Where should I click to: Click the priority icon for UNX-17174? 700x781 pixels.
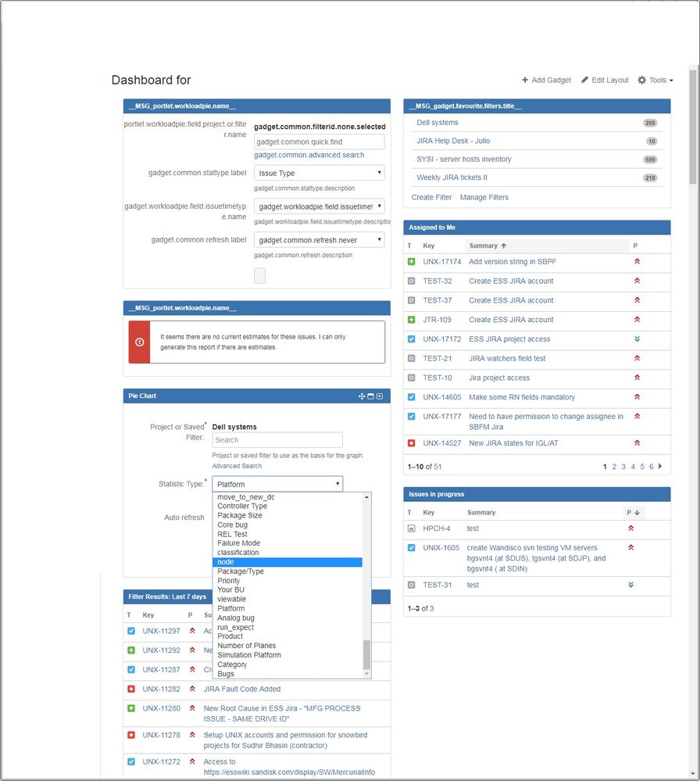637,261
